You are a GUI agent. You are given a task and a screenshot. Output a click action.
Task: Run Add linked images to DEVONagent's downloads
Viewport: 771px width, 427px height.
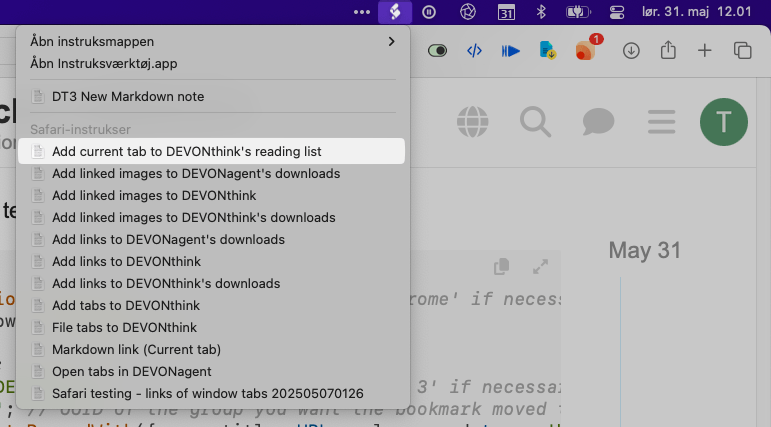click(x=212, y=174)
